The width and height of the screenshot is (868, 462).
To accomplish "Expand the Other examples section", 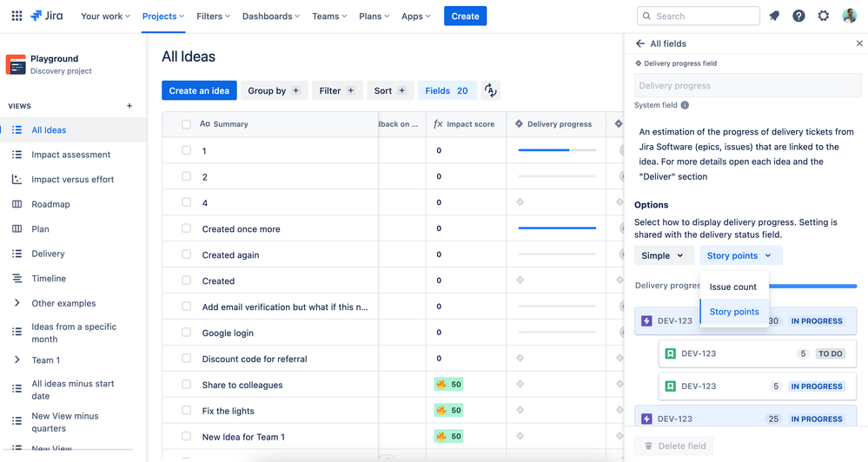I will 17,303.
